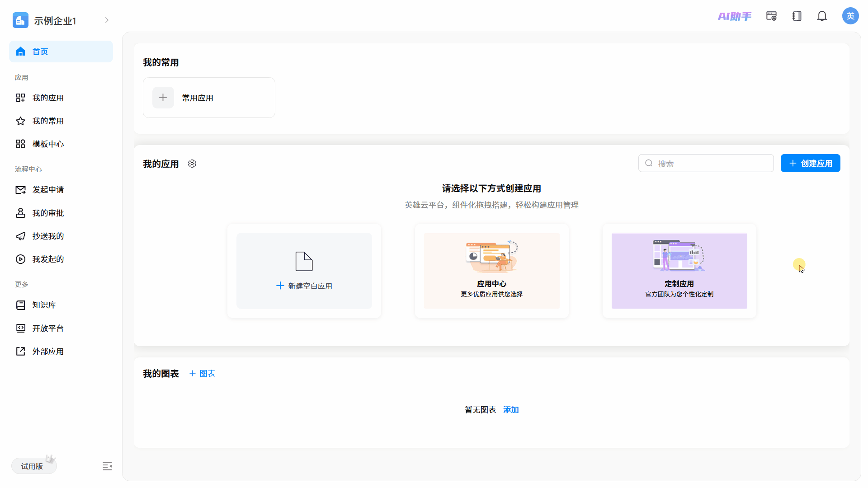Open 知识库 knowledge base

pyautogui.click(x=61, y=305)
